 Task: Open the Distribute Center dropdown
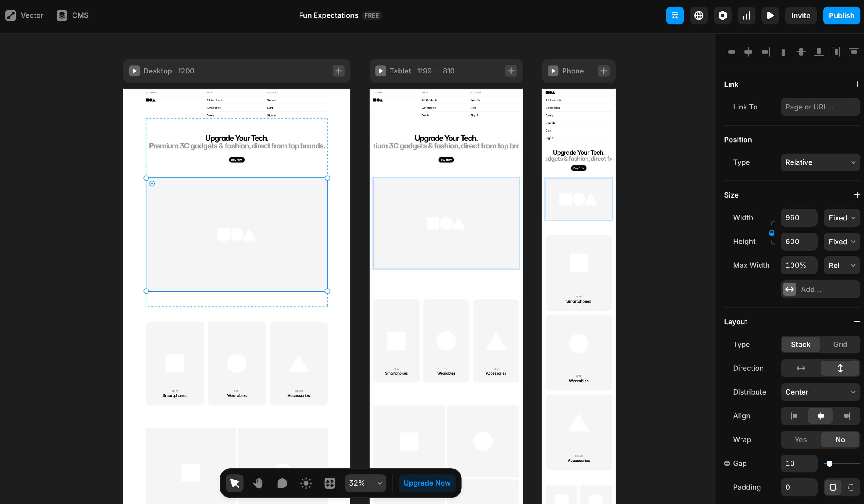click(x=820, y=392)
